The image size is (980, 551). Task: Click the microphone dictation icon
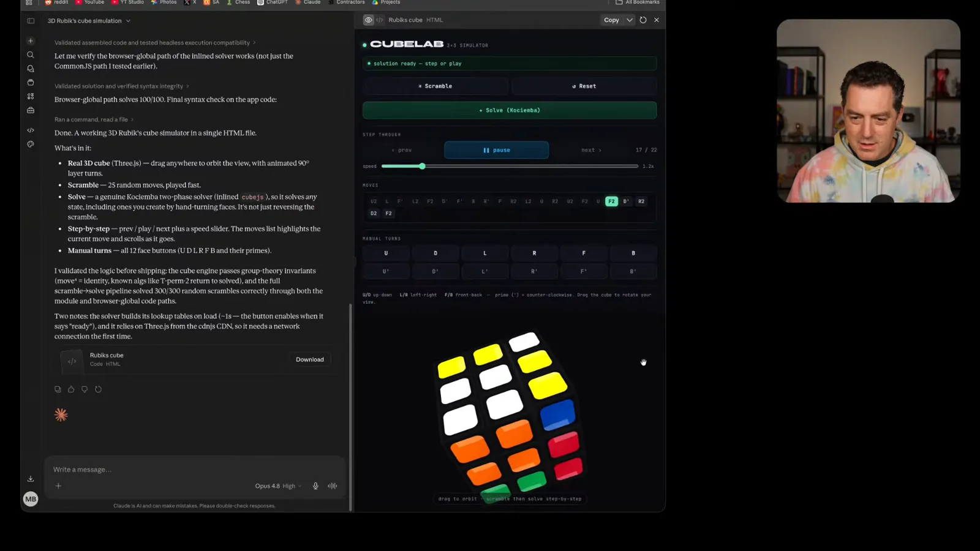tap(315, 486)
